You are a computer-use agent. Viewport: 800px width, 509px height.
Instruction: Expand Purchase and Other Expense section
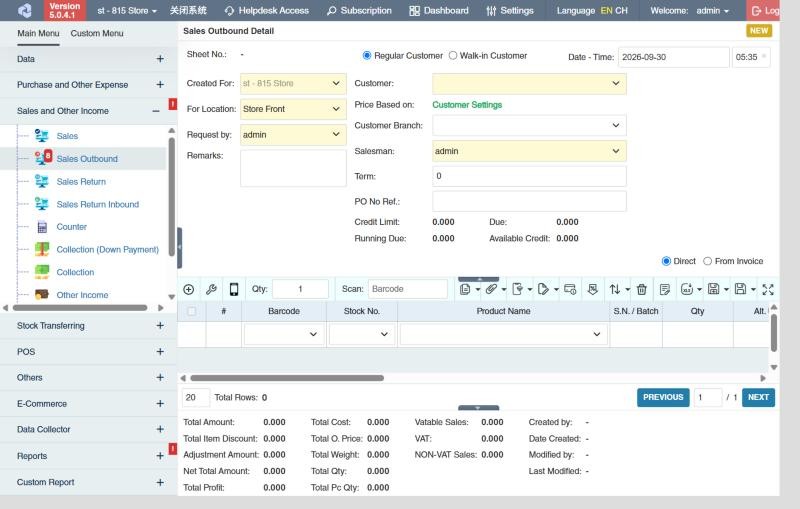[x=160, y=85]
